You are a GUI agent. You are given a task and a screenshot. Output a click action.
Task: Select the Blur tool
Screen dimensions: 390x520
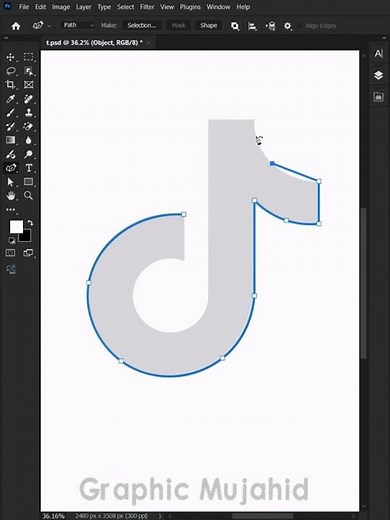pyautogui.click(x=28, y=140)
